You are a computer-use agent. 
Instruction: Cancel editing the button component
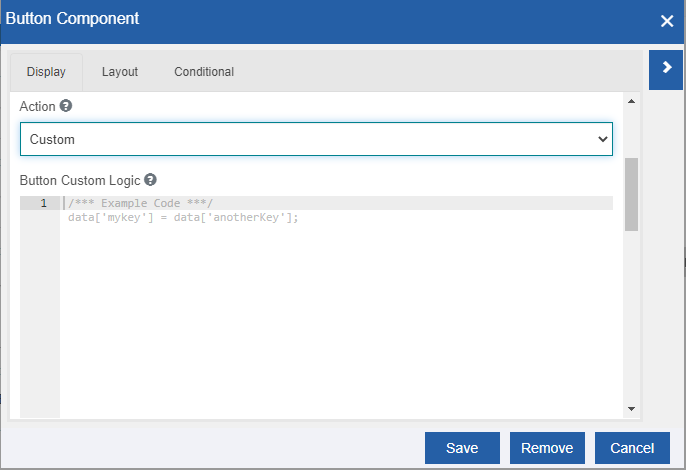pos(632,448)
